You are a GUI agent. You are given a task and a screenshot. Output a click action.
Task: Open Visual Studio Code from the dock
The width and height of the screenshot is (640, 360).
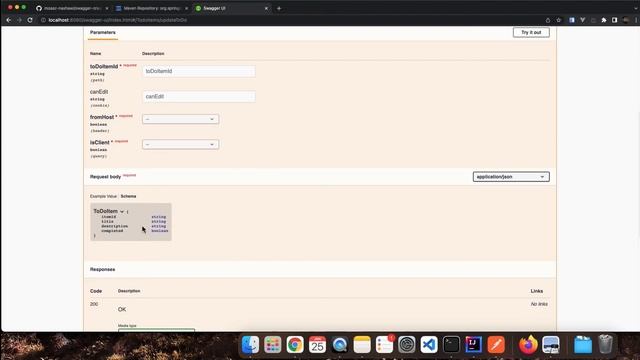pos(429,345)
